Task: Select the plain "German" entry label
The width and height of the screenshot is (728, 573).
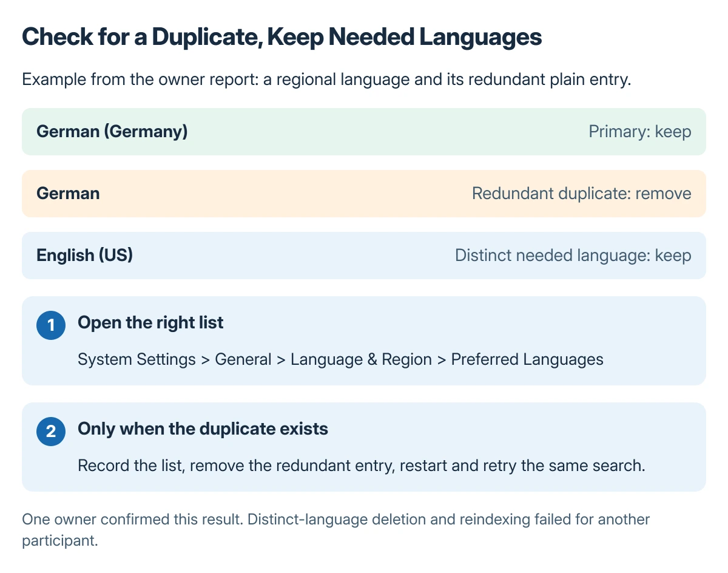Action: coord(68,194)
